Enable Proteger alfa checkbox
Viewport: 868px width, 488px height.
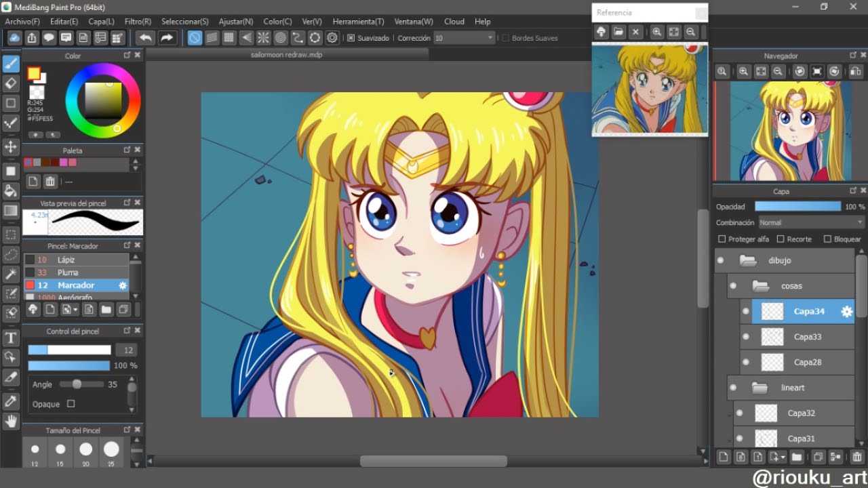point(722,239)
